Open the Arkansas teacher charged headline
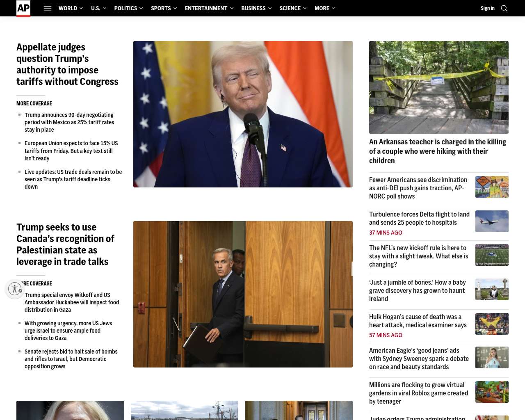Image resolution: width=525 pixels, height=420 pixels. click(x=438, y=151)
